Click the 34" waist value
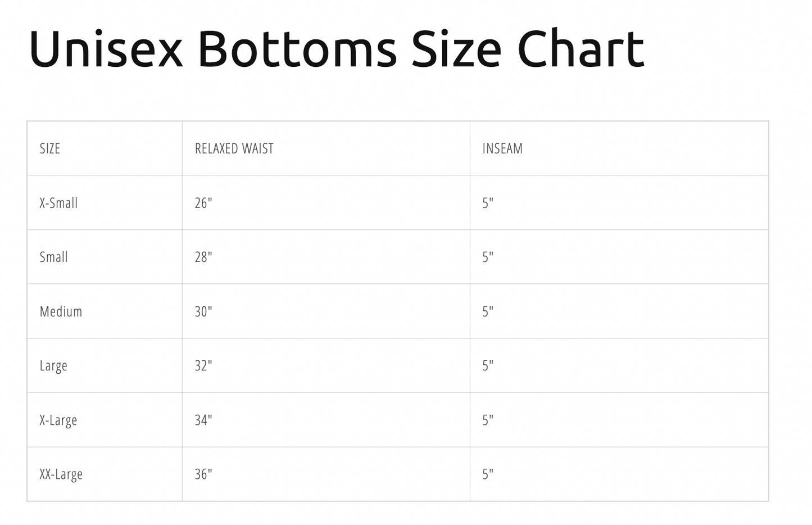The image size is (812, 525). [x=203, y=420]
